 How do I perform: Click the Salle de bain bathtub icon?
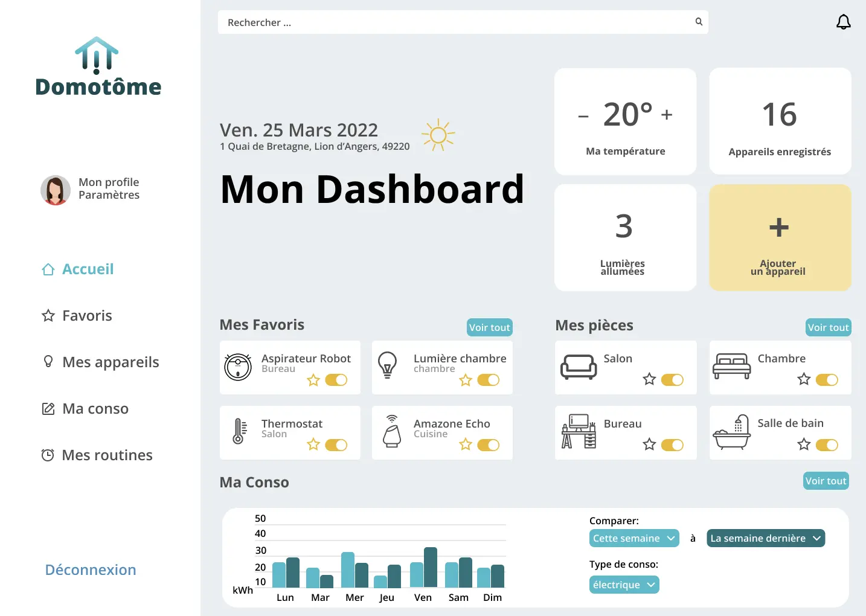click(x=732, y=432)
